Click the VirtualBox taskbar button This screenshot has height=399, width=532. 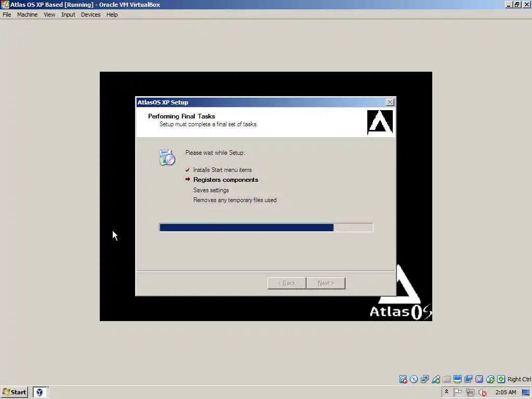tap(41, 392)
